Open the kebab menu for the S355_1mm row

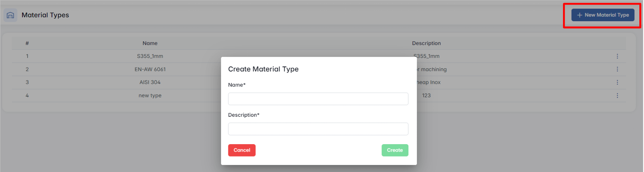click(x=617, y=56)
